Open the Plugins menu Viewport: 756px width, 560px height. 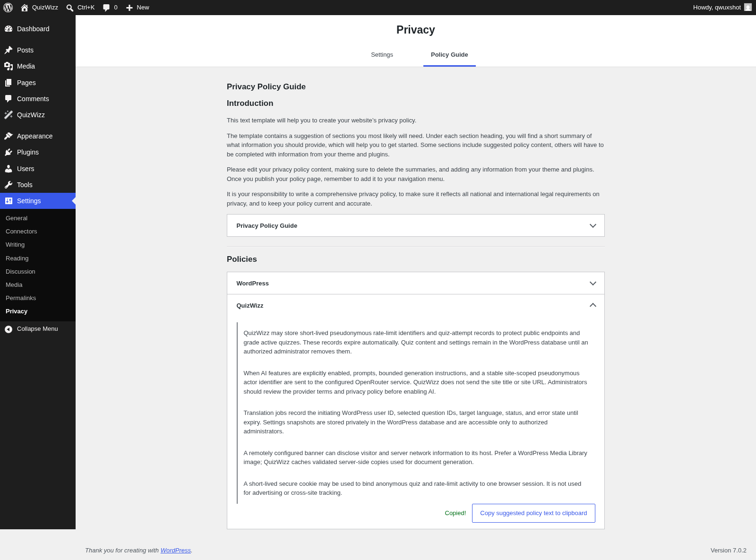pyautogui.click(x=38, y=152)
